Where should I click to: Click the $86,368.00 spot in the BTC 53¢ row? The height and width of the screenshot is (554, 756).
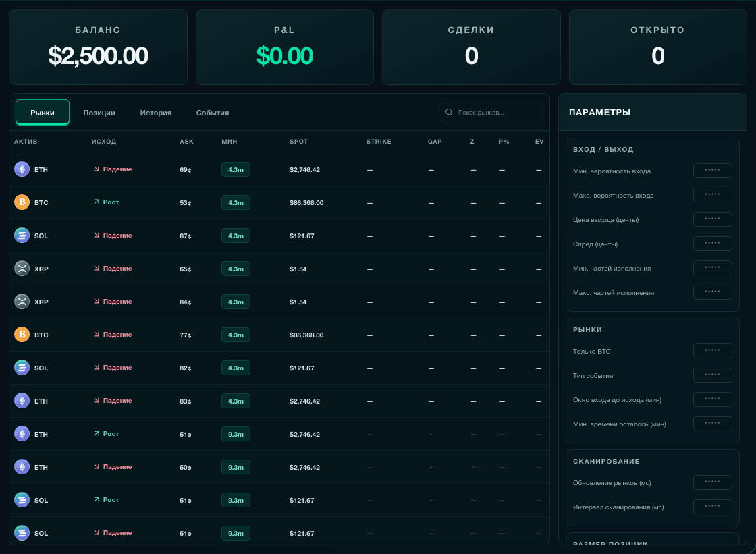(306, 203)
